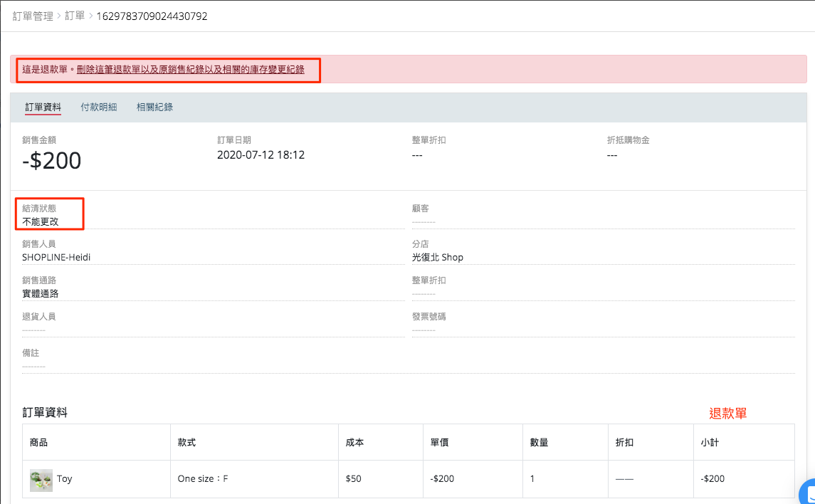
Task: Click the 發票號碼 field label
Action: coord(428,317)
